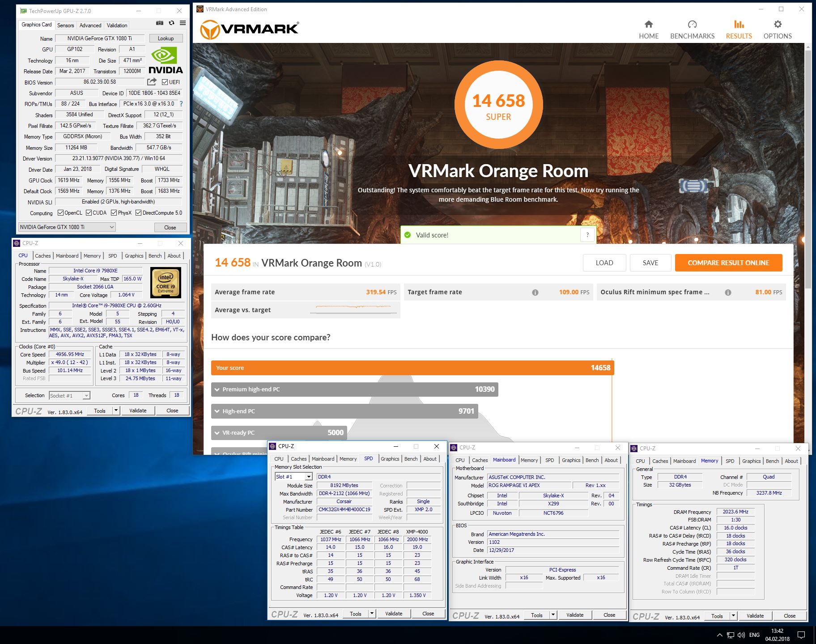Toggle the CUDA checkbox
This screenshot has width=816, height=644.
[x=89, y=213]
